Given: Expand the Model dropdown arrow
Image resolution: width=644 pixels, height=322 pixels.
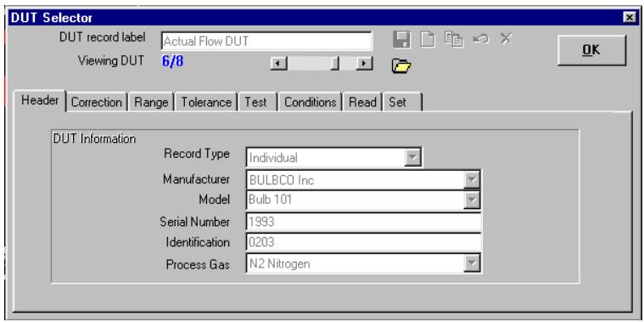Looking at the screenshot, I should point(472,201).
